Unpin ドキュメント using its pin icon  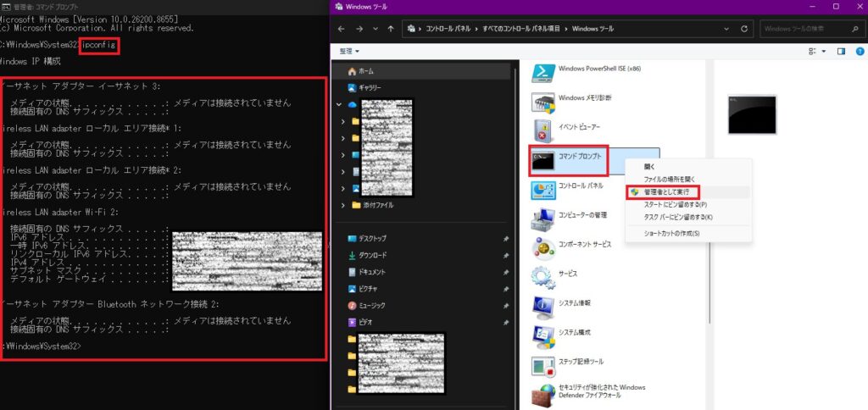point(506,273)
